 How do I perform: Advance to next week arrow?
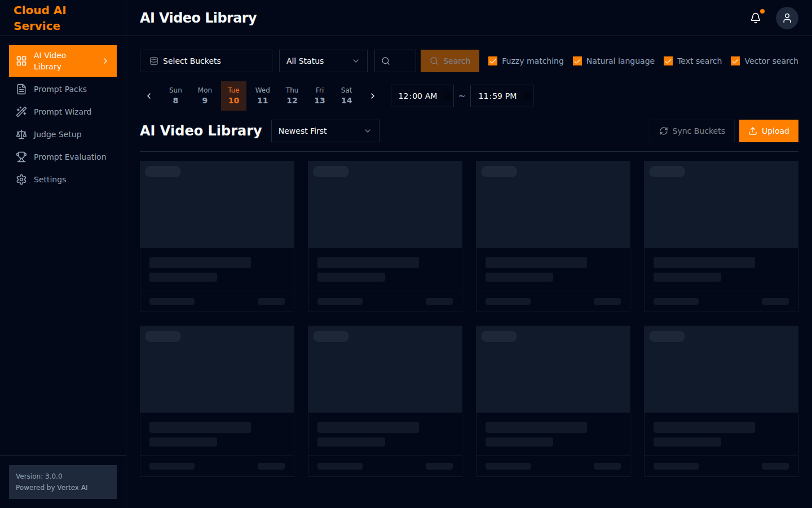[x=372, y=96]
